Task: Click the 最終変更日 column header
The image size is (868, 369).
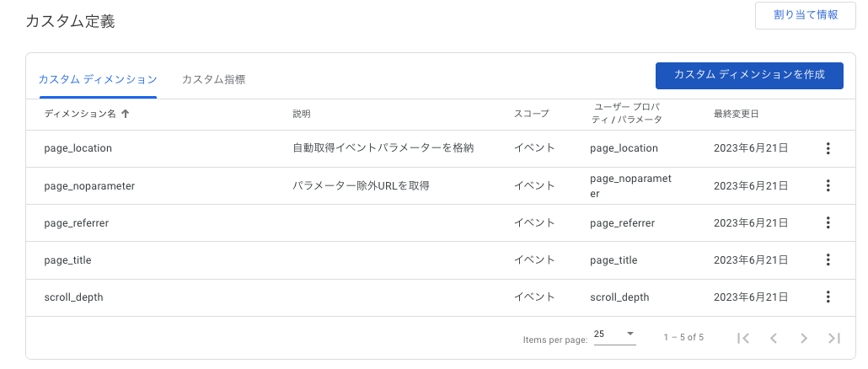Action: click(x=737, y=114)
